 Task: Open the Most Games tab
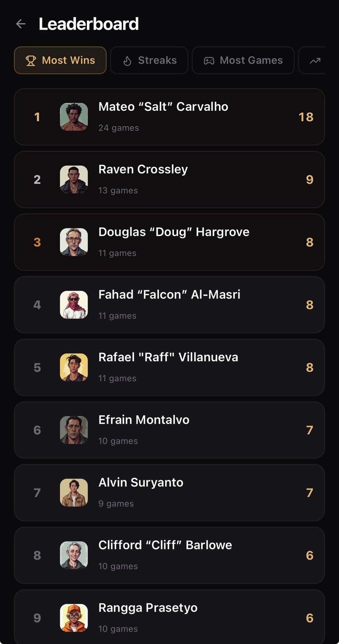(243, 61)
